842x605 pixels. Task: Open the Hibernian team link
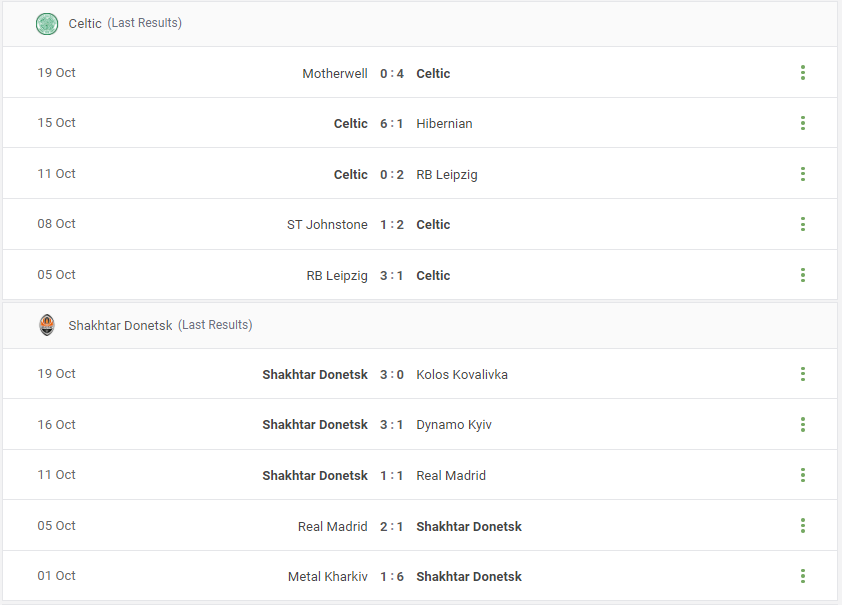444,123
